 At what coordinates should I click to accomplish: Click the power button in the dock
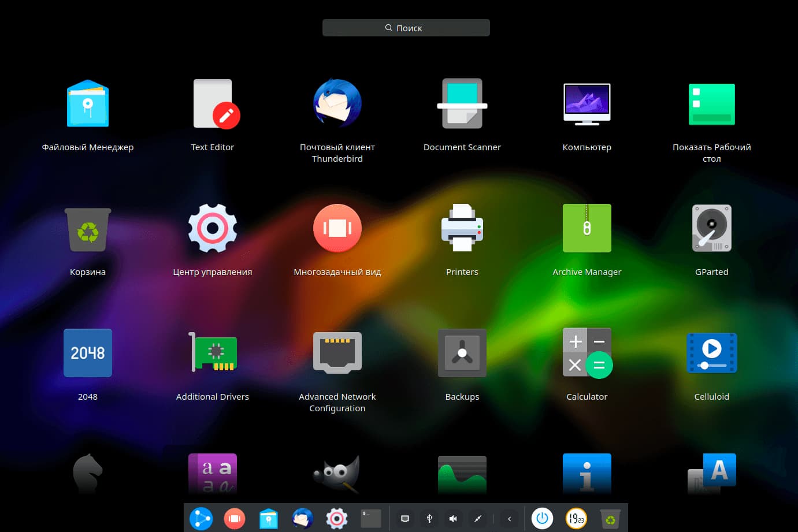pyautogui.click(x=542, y=519)
